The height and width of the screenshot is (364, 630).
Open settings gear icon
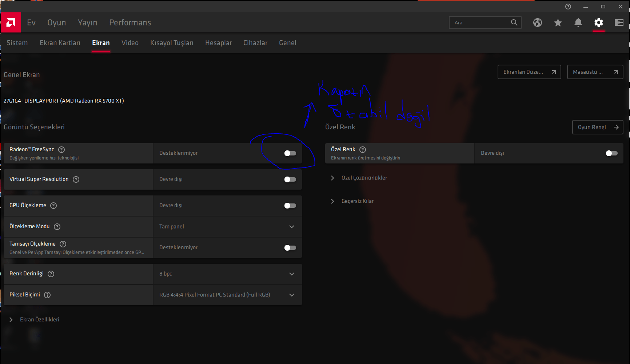(x=599, y=23)
